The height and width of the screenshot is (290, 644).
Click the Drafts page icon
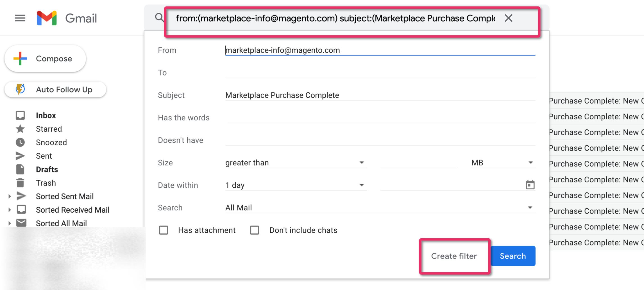pos(20,169)
